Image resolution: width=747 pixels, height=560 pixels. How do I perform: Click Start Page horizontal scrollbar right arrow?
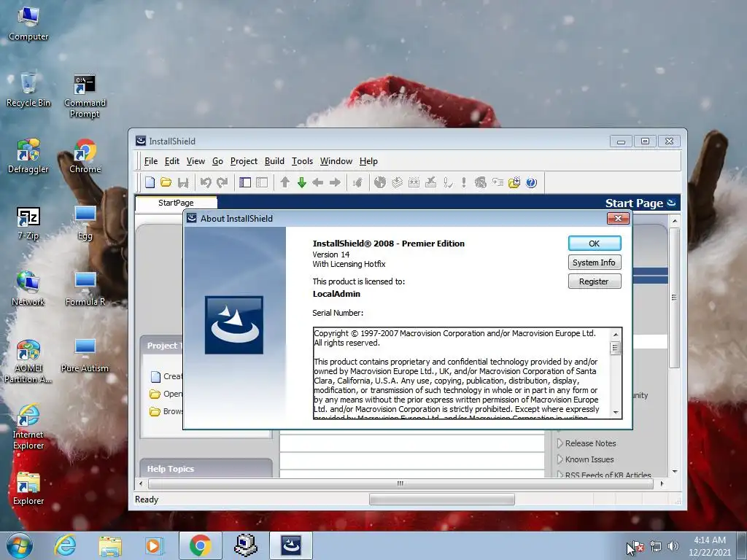pos(662,484)
